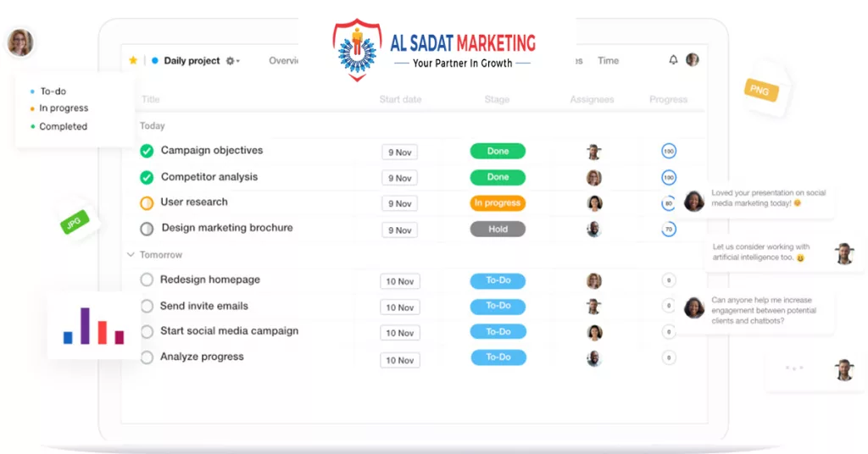Open the Redesign homepage task
The width and height of the screenshot is (868, 454).
click(210, 280)
